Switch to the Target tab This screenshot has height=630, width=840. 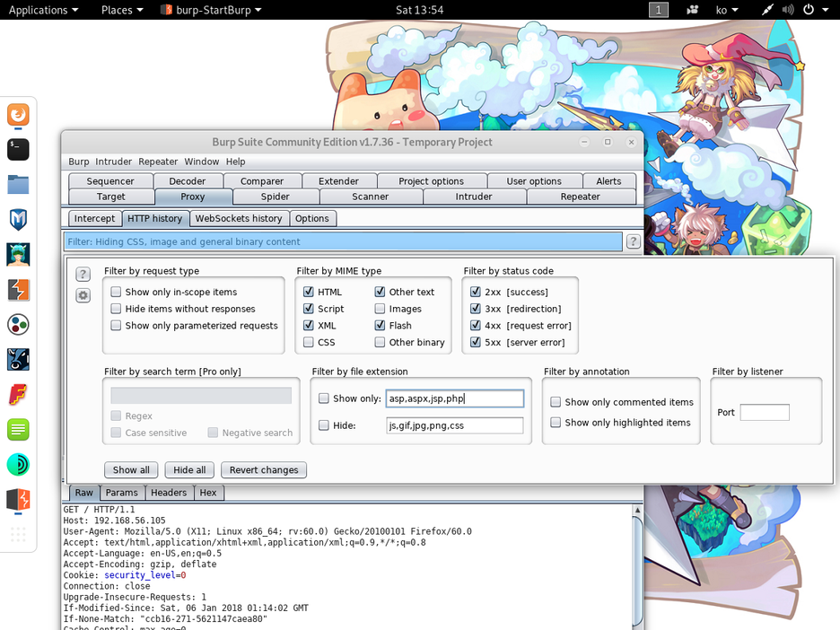pos(111,197)
